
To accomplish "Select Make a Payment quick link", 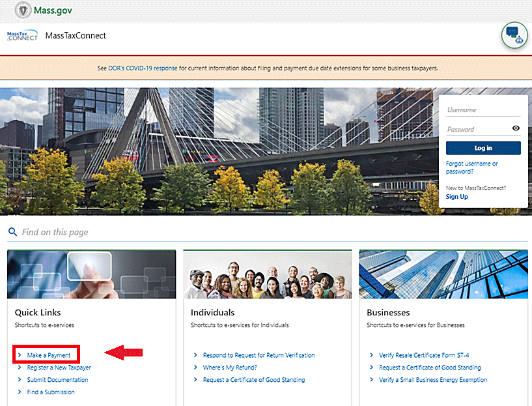I will (49, 355).
